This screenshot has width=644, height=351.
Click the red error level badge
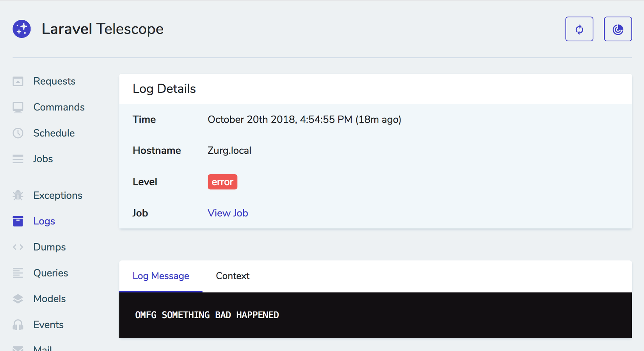point(222,182)
